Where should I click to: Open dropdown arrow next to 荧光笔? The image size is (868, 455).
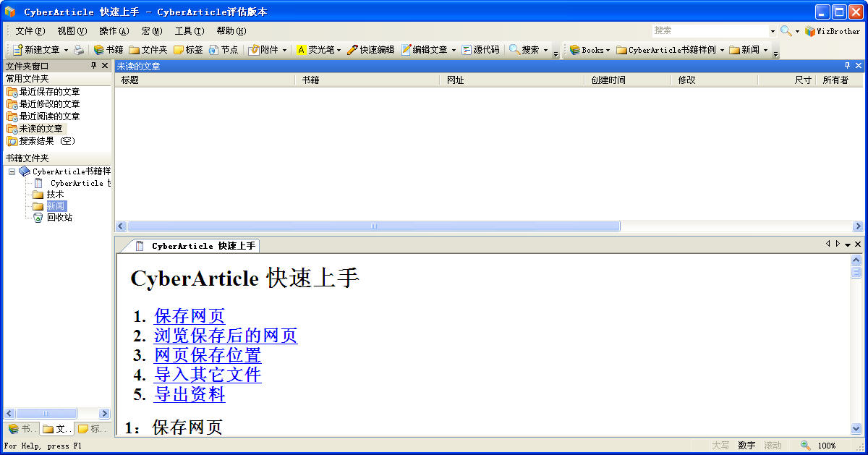339,50
